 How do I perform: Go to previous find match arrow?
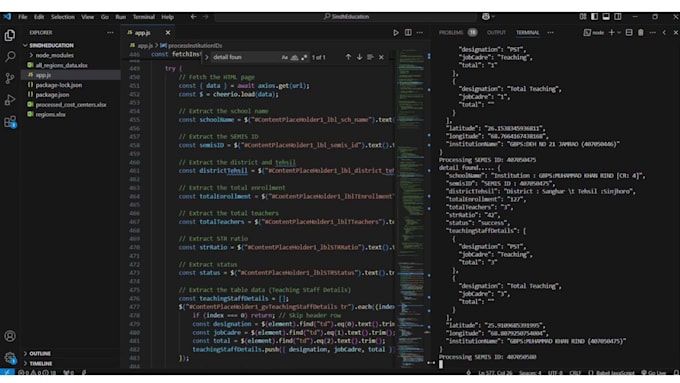coord(348,57)
